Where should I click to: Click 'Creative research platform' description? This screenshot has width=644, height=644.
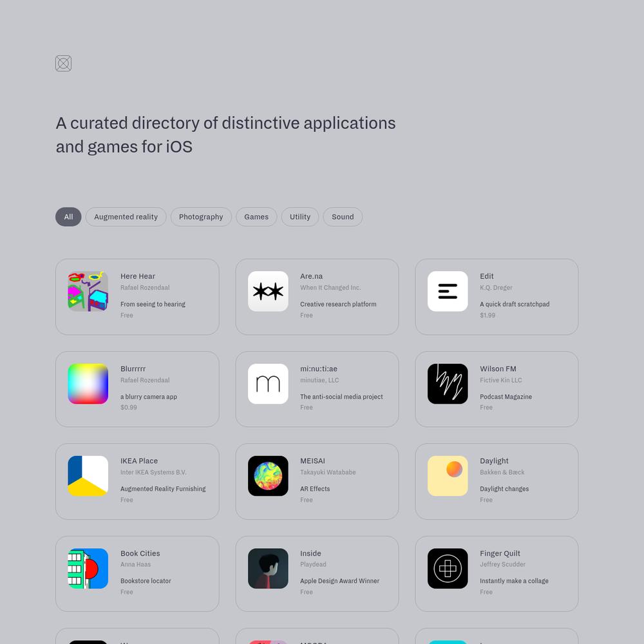coord(338,304)
